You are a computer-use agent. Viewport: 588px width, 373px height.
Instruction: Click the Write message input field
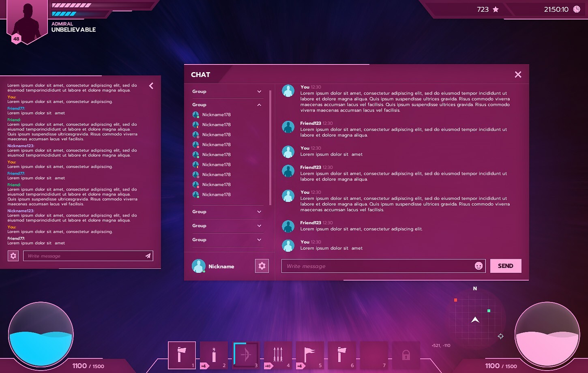[365, 266]
